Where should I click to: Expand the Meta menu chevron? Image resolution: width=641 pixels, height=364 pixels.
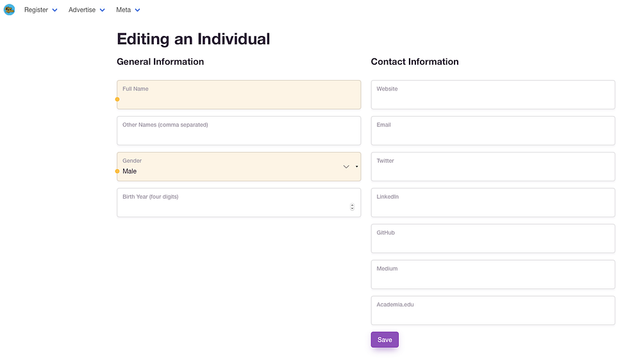tap(138, 10)
